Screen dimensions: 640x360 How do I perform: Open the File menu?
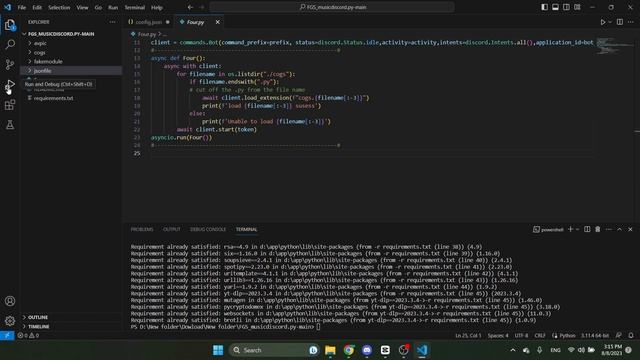(22, 7)
